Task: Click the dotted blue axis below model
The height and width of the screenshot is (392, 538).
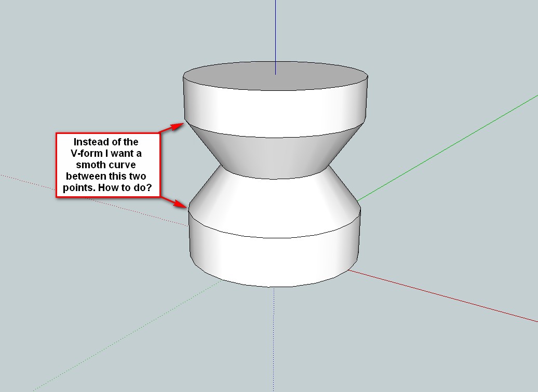Action: [274, 337]
